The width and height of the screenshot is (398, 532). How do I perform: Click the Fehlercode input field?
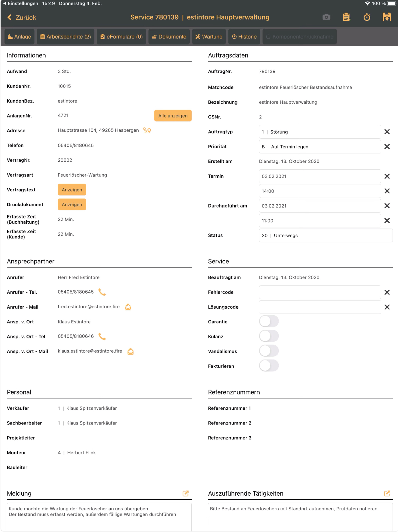pos(320,292)
